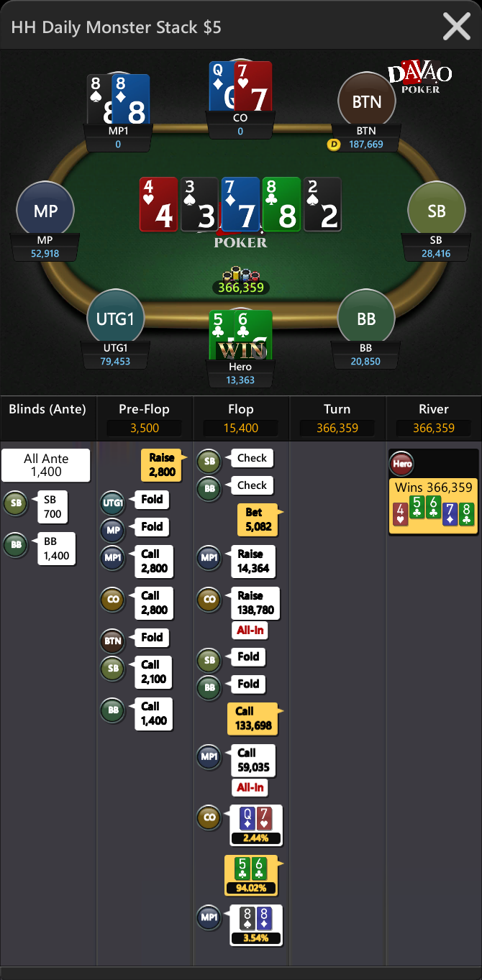This screenshot has height=980, width=482.
Task: Click the UTG1 player avatar
Action: pyautogui.click(x=116, y=318)
